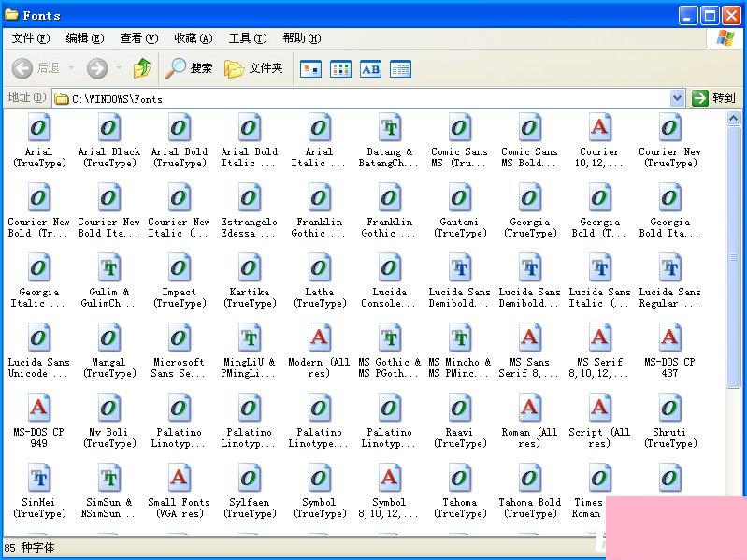Select the MS Gothic & MS PGothic icon
747x560 pixels.
[390, 337]
